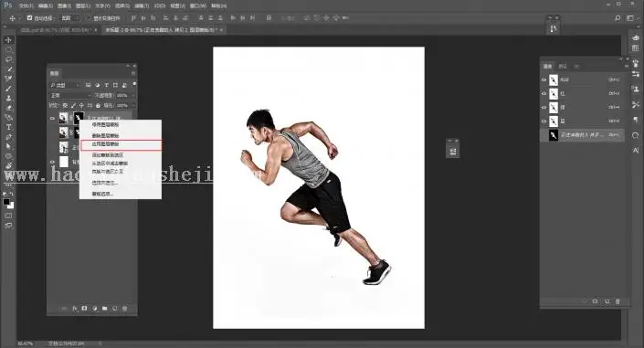Choose 应用图层蒙版 in context menu
Image resolution: width=644 pixels, height=348 pixels.
coord(121,144)
